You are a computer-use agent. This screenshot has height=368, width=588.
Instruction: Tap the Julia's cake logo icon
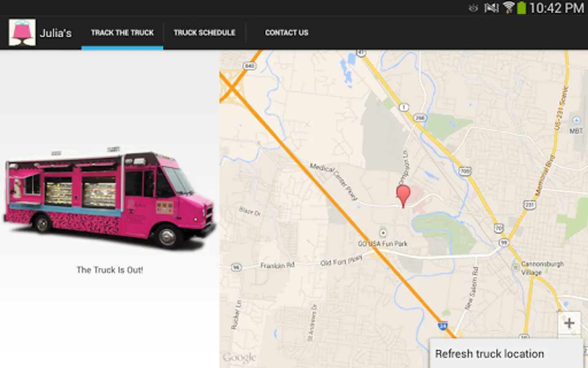(x=22, y=32)
